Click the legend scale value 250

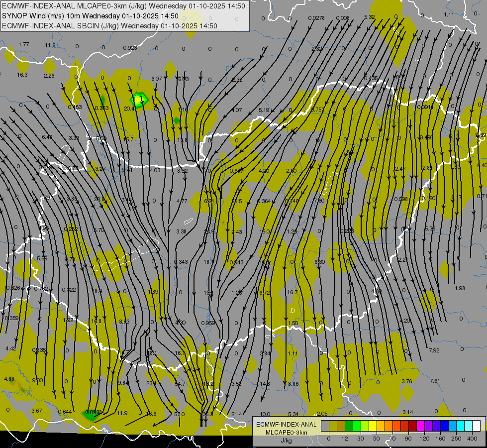click(456, 439)
